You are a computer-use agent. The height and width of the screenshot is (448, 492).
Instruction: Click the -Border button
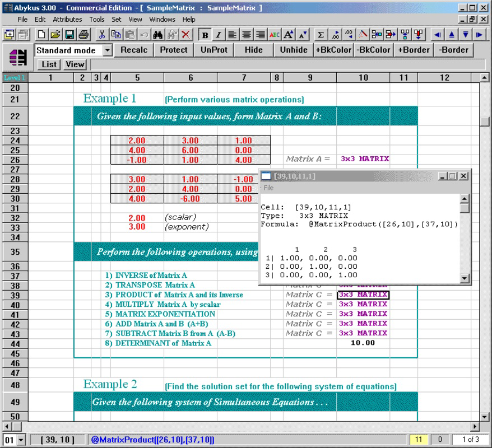pyautogui.click(x=453, y=50)
